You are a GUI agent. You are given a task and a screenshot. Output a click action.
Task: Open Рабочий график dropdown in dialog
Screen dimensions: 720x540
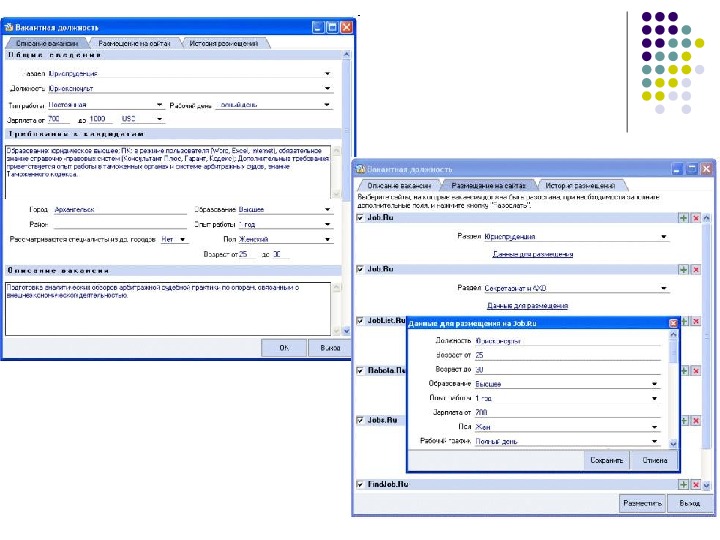pyautogui.click(x=654, y=441)
